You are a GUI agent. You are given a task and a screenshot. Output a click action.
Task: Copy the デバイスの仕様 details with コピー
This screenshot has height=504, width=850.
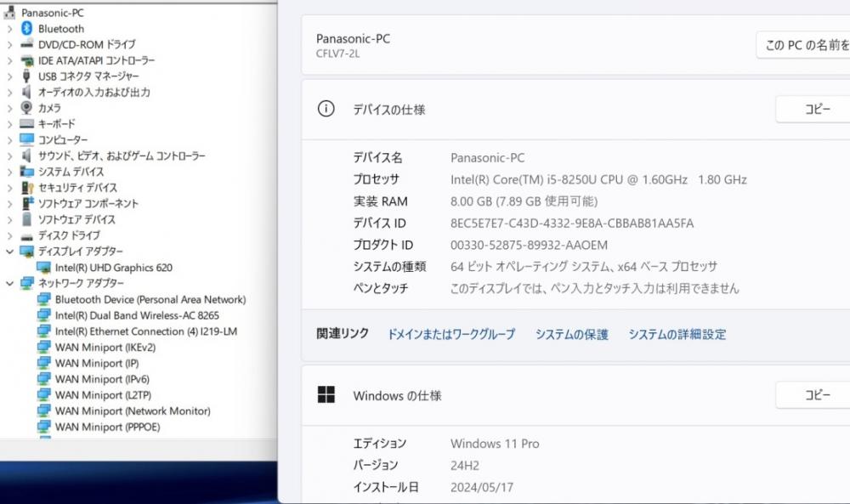813,109
